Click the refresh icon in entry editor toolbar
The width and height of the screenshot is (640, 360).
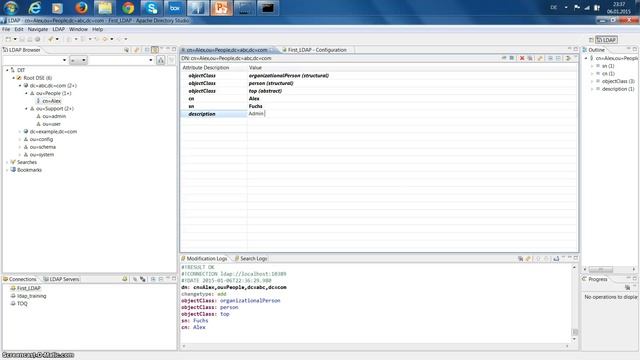click(x=568, y=58)
